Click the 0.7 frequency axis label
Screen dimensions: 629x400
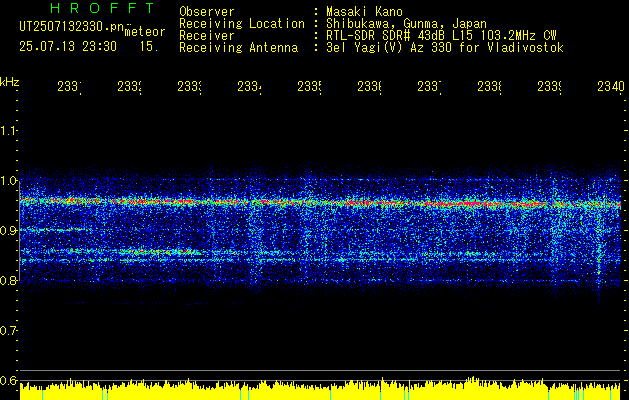tap(8, 331)
